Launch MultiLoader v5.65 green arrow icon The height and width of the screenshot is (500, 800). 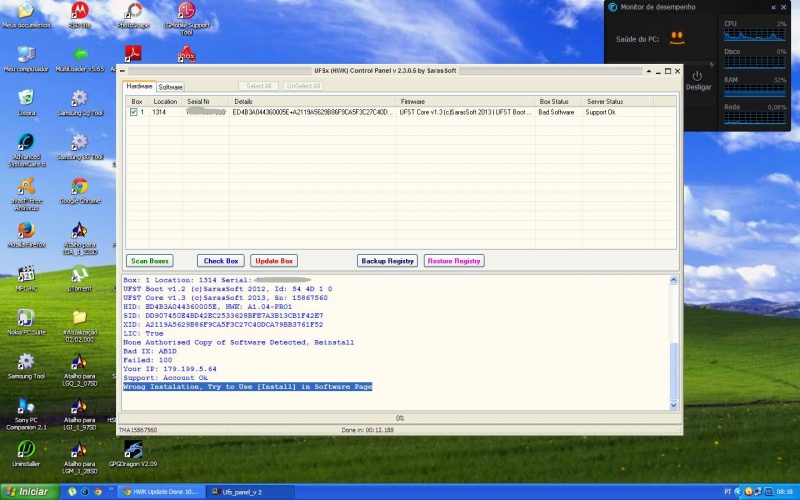(80, 59)
